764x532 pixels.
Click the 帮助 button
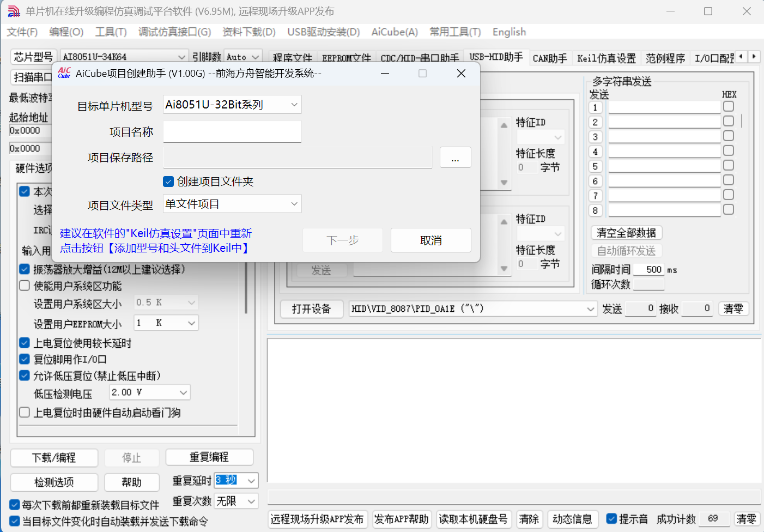(131, 482)
